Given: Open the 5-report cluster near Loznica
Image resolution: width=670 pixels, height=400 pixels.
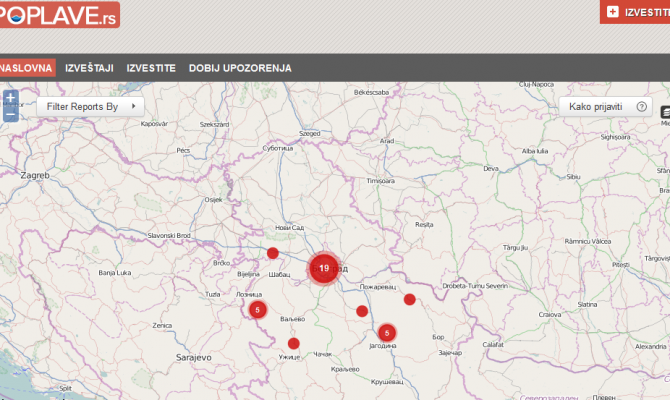Looking at the screenshot, I should [x=258, y=310].
